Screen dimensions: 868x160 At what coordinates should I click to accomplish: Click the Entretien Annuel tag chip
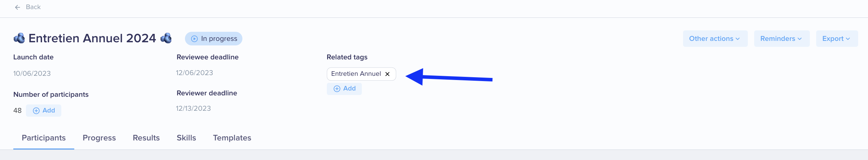pos(361,74)
